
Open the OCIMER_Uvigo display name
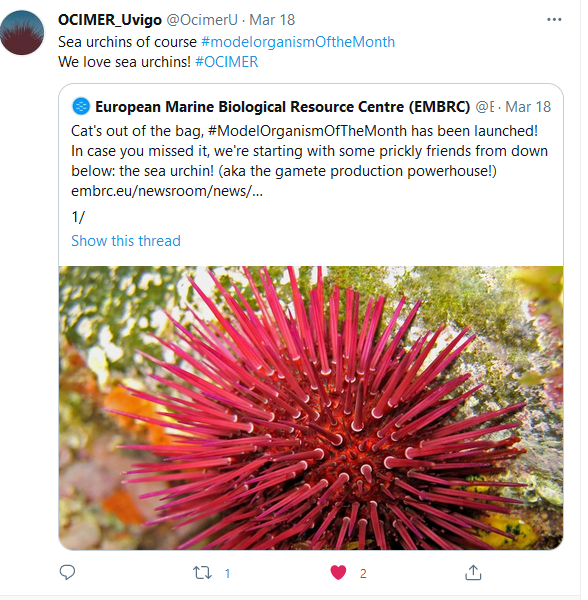(x=110, y=20)
